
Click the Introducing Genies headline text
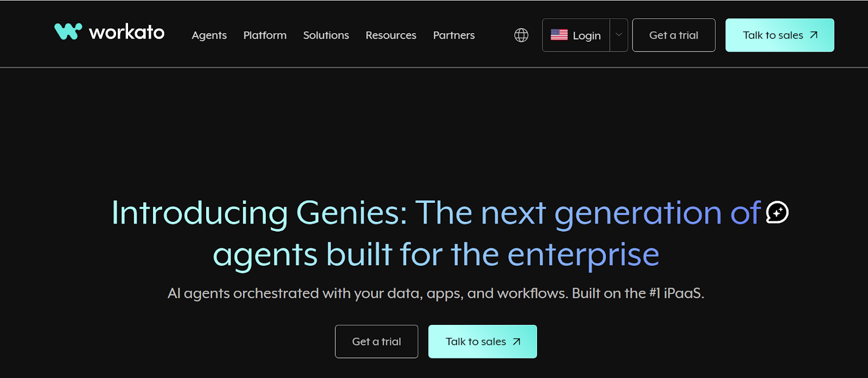436,233
